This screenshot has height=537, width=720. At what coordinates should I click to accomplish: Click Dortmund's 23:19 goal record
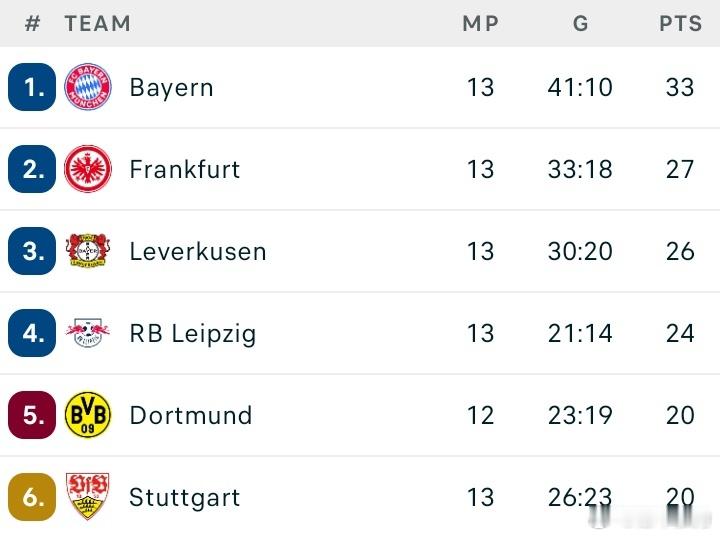pyautogui.click(x=580, y=415)
